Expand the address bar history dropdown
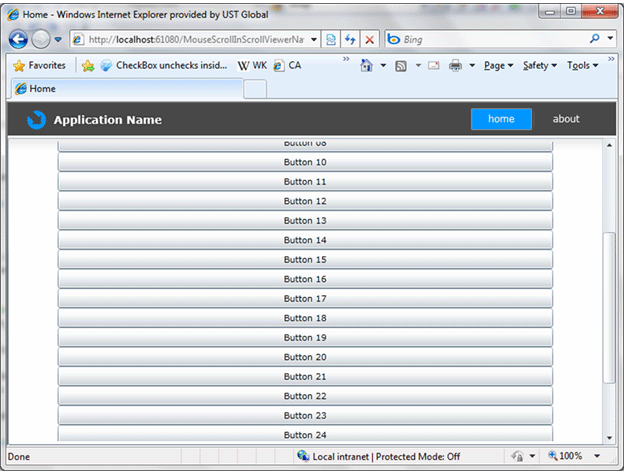 [x=314, y=39]
